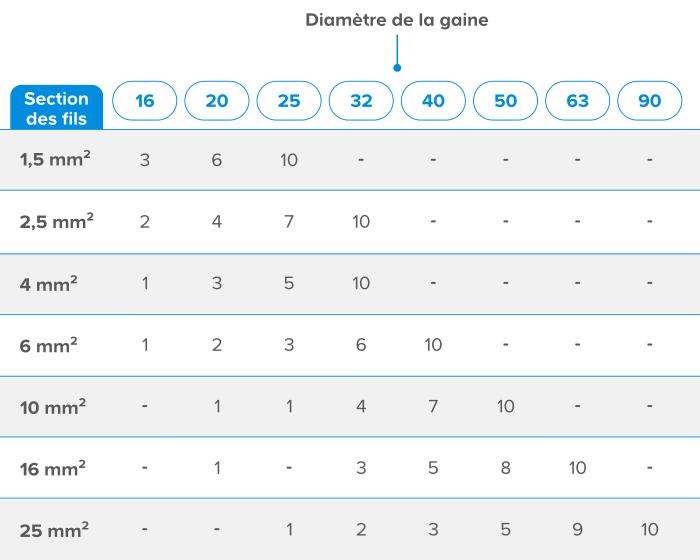
Task: Click value 9 in the 25 mm² row
Action: 578,529
